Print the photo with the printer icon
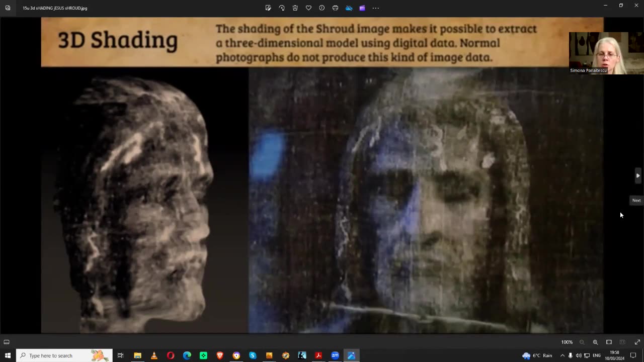This screenshot has height=362, width=644. pyautogui.click(x=335, y=8)
